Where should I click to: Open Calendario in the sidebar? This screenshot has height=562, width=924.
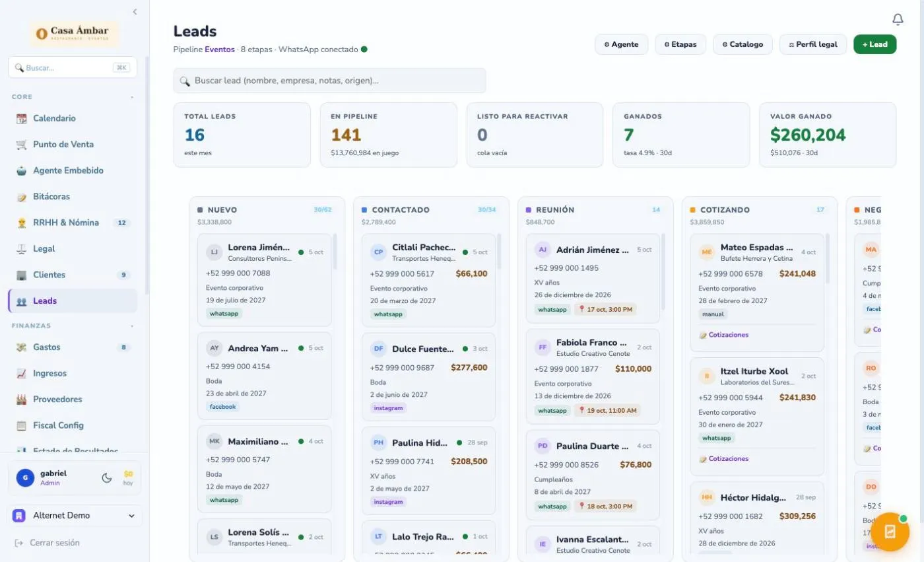pos(73,119)
